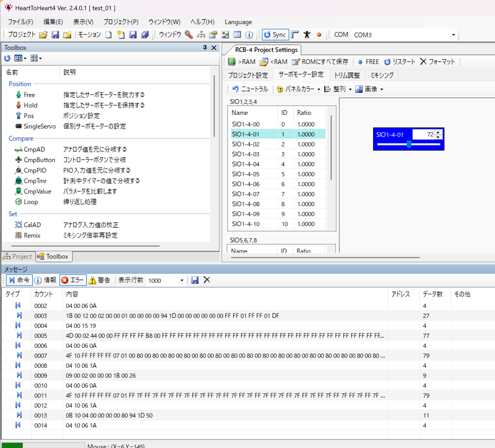495x448 pixels.
Task: Switch to Project tab at bottom
Action: (18, 256)
